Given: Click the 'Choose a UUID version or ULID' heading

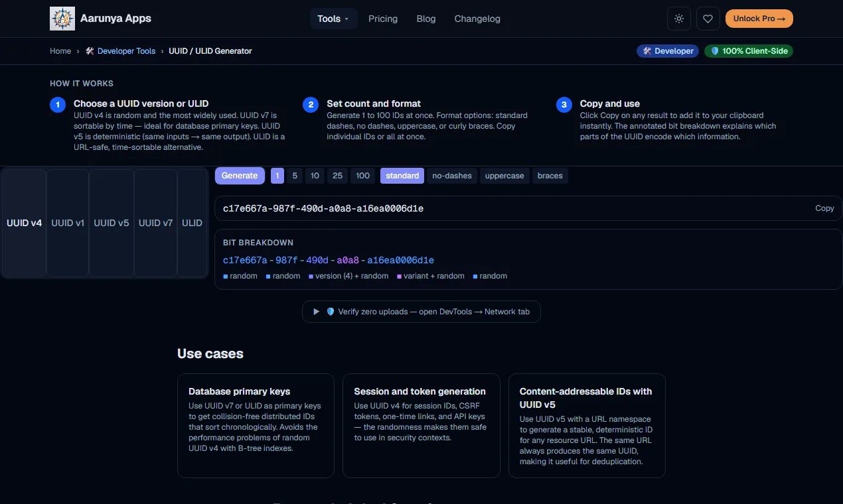Looking at the screenshot, I should [x=141, y=103].
